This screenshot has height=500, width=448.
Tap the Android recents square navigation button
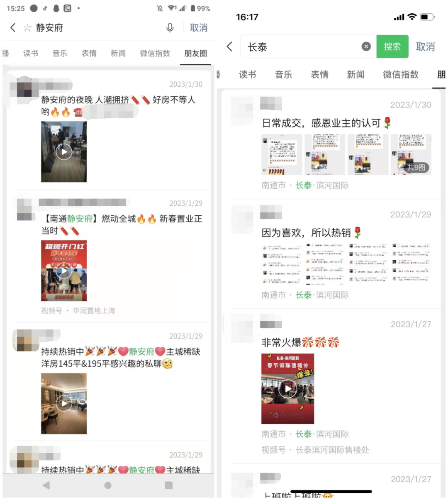click(168, 485)
